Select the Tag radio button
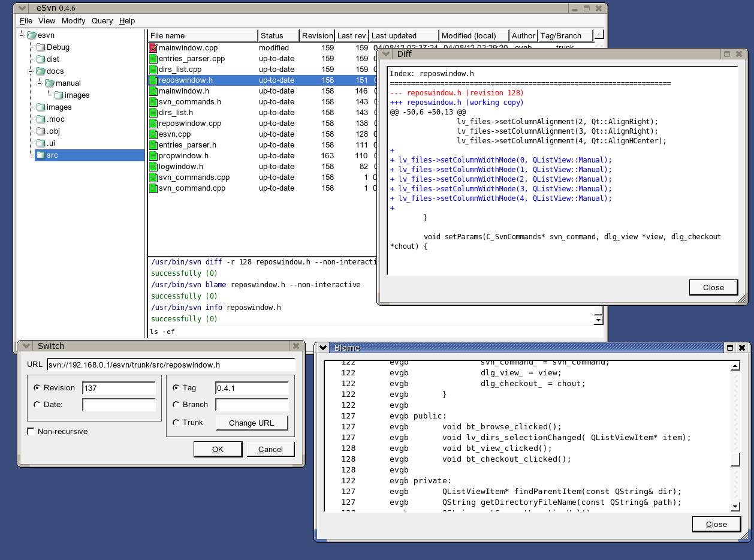The image size is (754, 560). pos(176,388)
